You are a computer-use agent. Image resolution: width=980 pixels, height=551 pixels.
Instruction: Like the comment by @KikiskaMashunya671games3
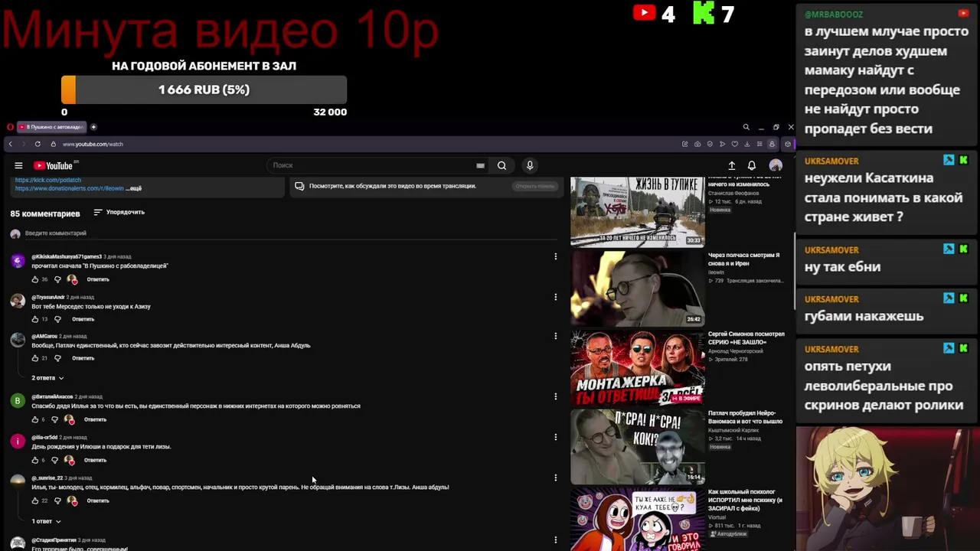pyautogui.click(x=34, y=279)
